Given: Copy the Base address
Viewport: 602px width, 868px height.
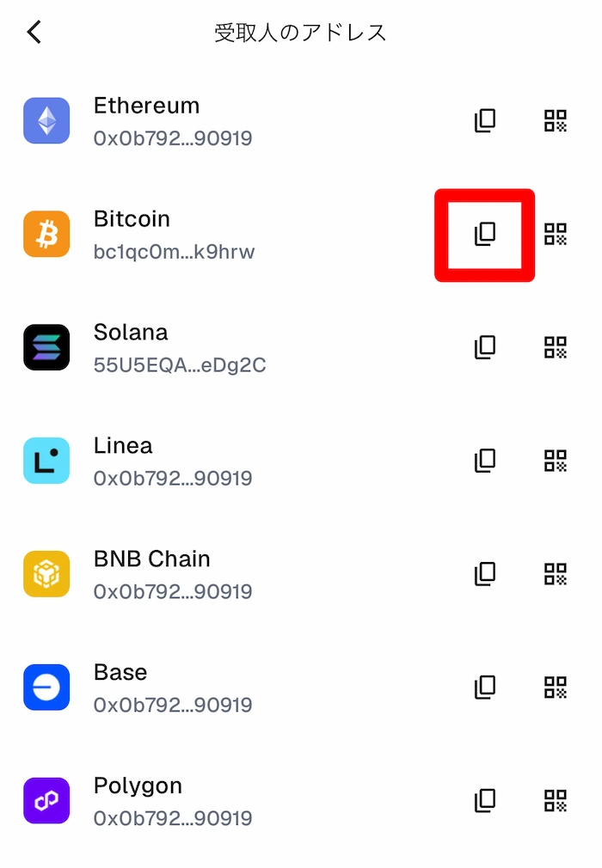Looking at the screenshot, I should pyautogui.click(x=486, y=688).
